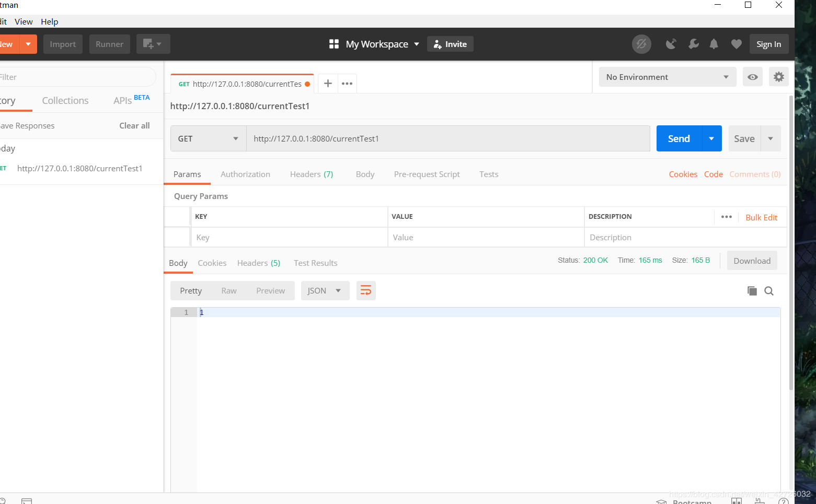Expand the New button dropdown arrow

pyautogui.click(x=28, y=44)
